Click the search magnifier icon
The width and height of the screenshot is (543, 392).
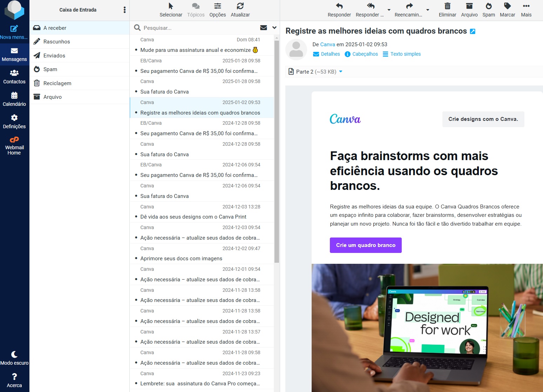click(x=137, y=28)
